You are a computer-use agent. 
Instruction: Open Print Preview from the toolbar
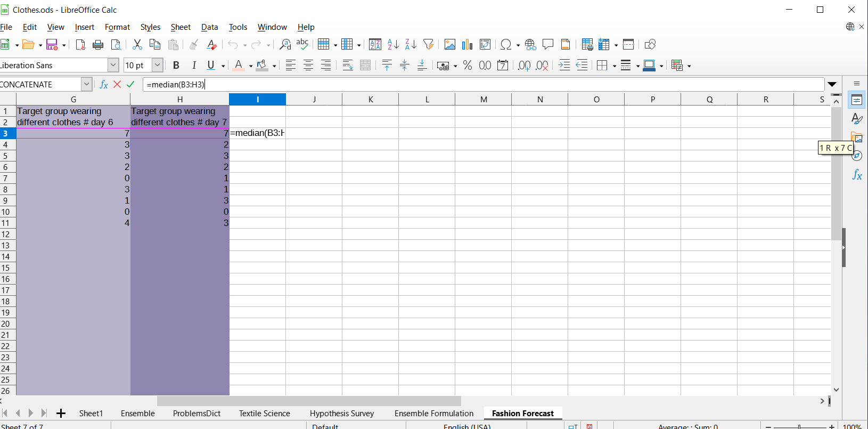point(116,45)
